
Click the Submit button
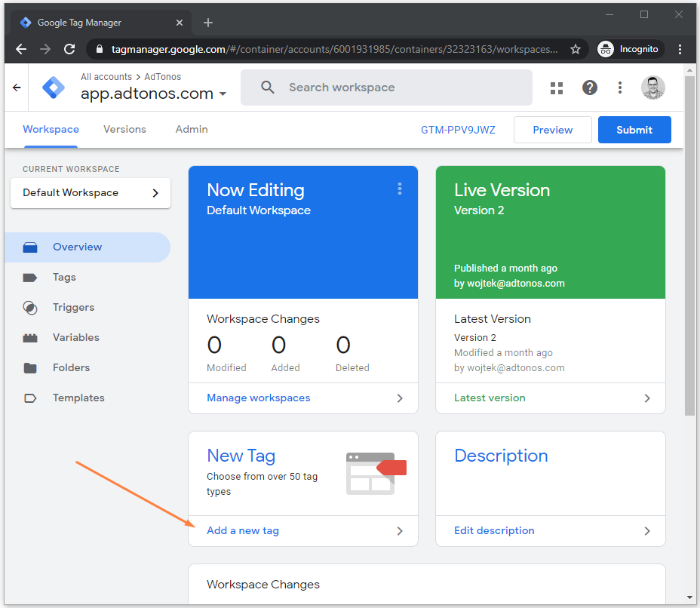coord(634,130)
